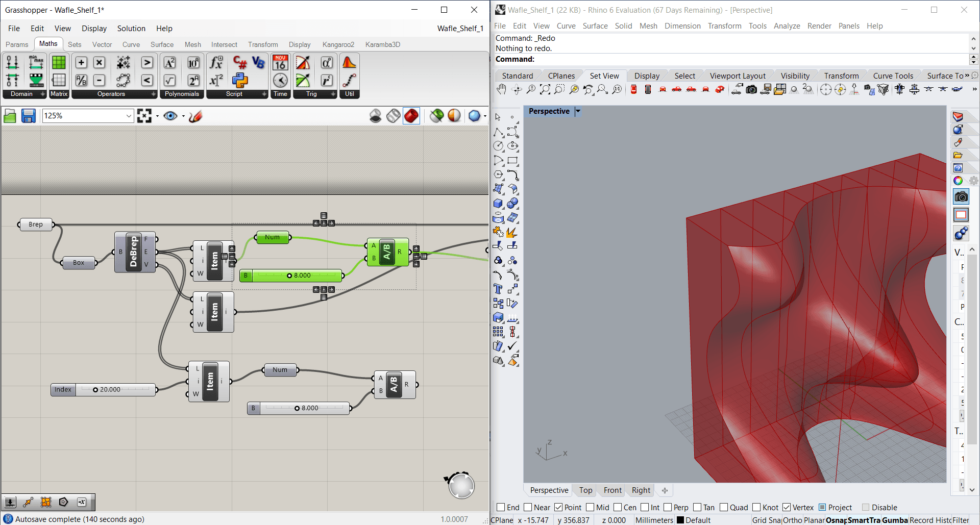Click the Grasshopper preview eye icon
The height and width of the screenshot is (525, 980).
click(170, 116)
